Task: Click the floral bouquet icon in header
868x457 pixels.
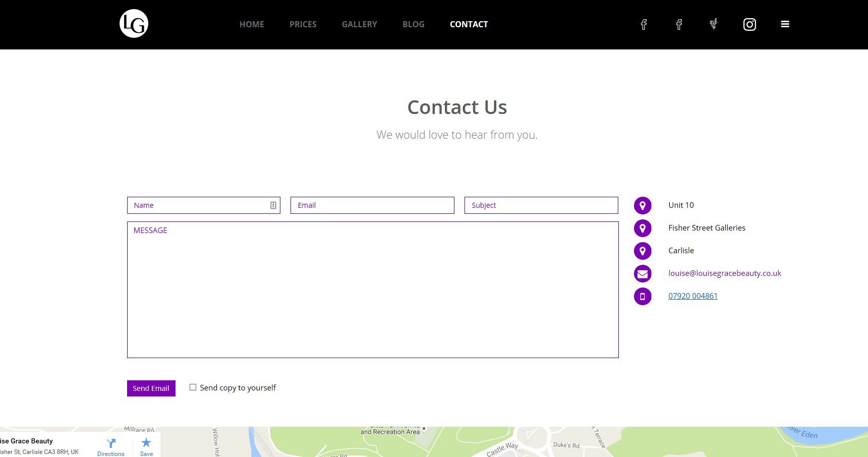Action: (x=713, y=24)
